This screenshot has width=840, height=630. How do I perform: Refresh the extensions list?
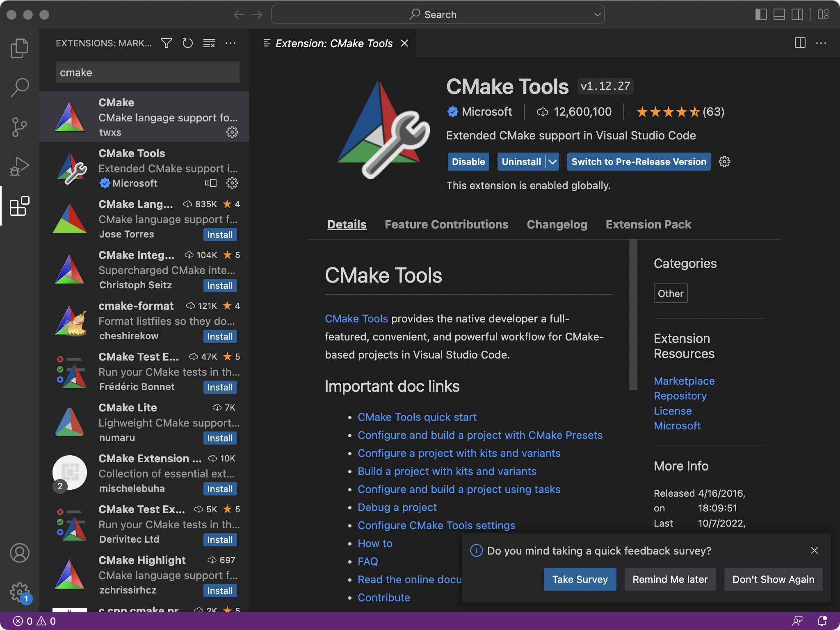(x=188, y=43)
